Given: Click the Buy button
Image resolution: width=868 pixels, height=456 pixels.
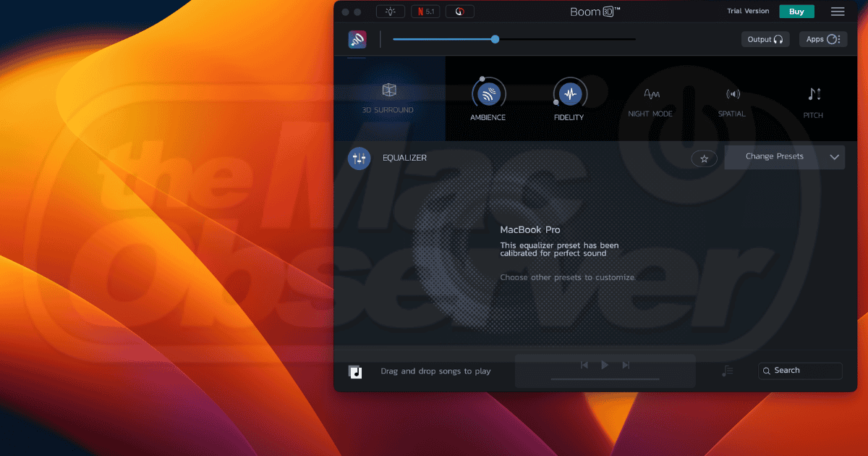Looking at the screenshot, I should point(796,12).
